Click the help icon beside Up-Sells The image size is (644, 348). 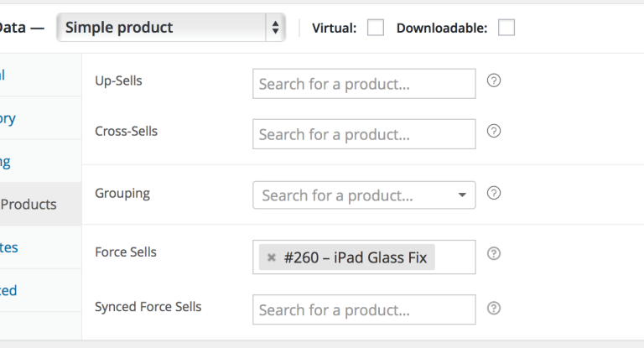point(494,81)
